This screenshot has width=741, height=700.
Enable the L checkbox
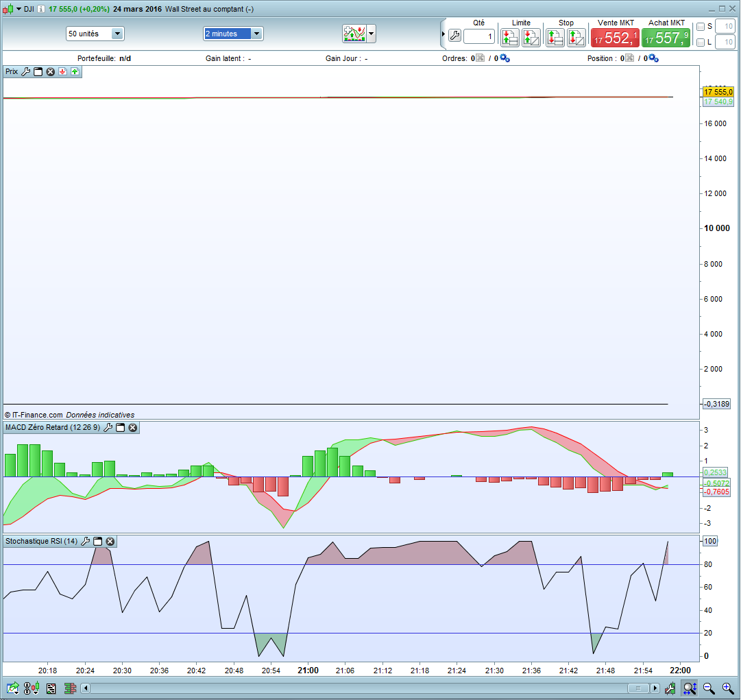tap(701, 43)
